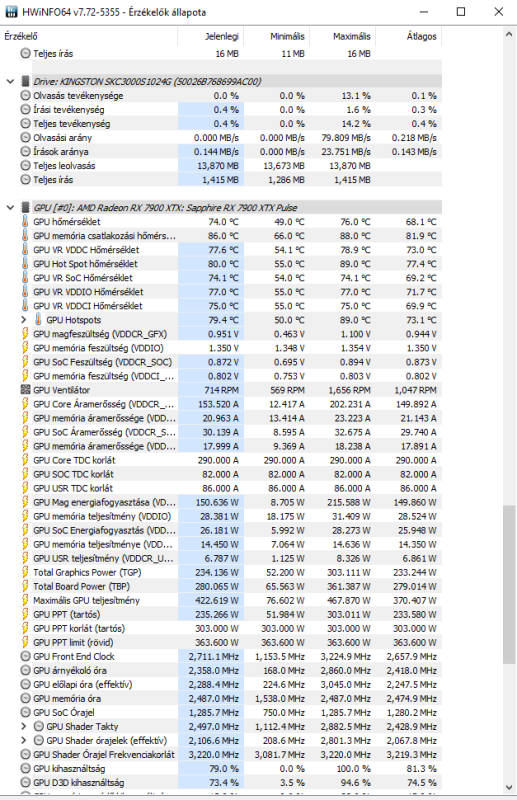Click the Jelenlegi column header

pyautogui.click(x=211, y=36)
